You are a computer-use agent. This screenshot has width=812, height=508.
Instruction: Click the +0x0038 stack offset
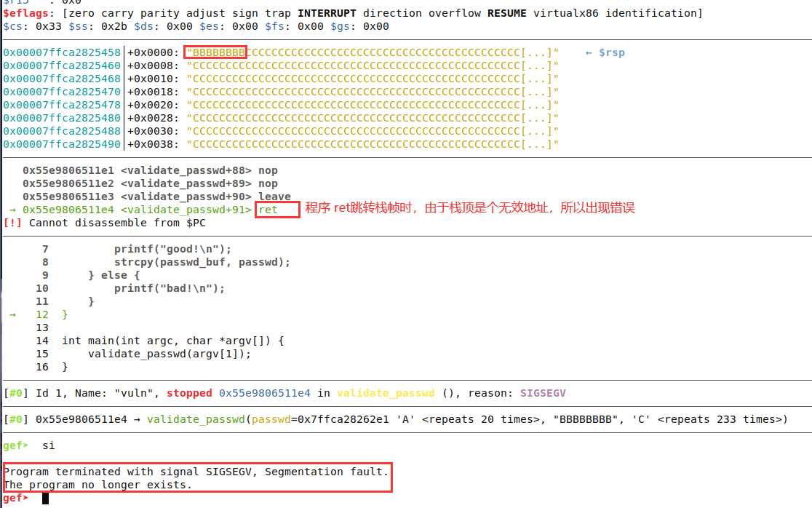pos(154,145)
